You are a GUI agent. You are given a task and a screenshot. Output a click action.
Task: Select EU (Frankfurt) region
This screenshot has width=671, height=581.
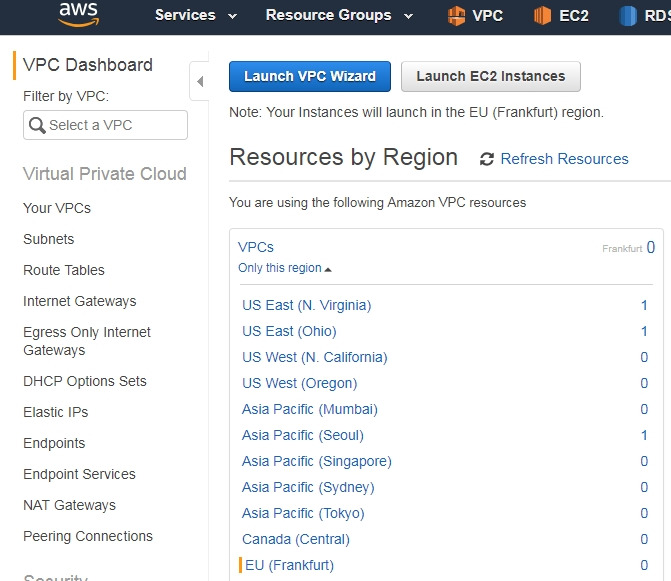click(289, 565)
